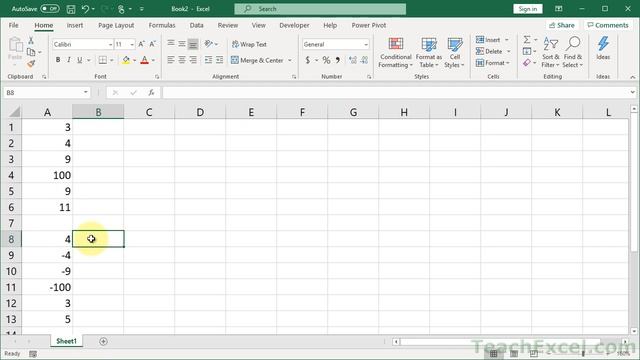Click Format in Cells group
The image size is (640, 360).
[x=493, y=63]
